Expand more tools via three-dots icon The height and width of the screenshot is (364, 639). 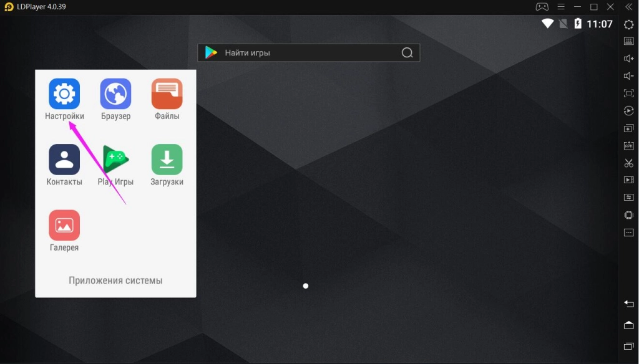coord(628,232)
